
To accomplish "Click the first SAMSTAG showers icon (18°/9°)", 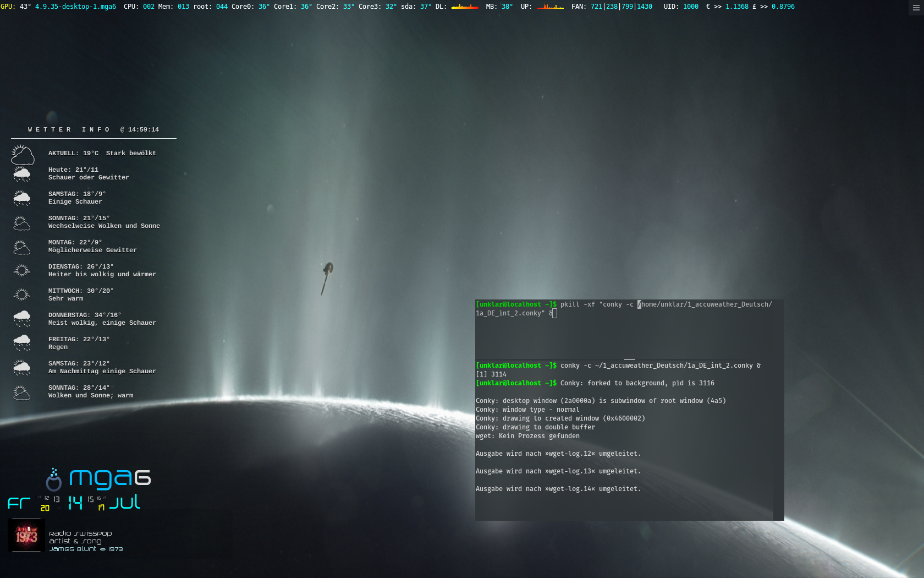I will pos(22,198).
